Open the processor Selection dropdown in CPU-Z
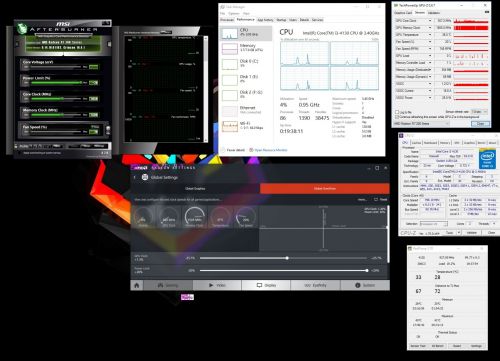This screenshot has height=361, width=500. point(434,224)
